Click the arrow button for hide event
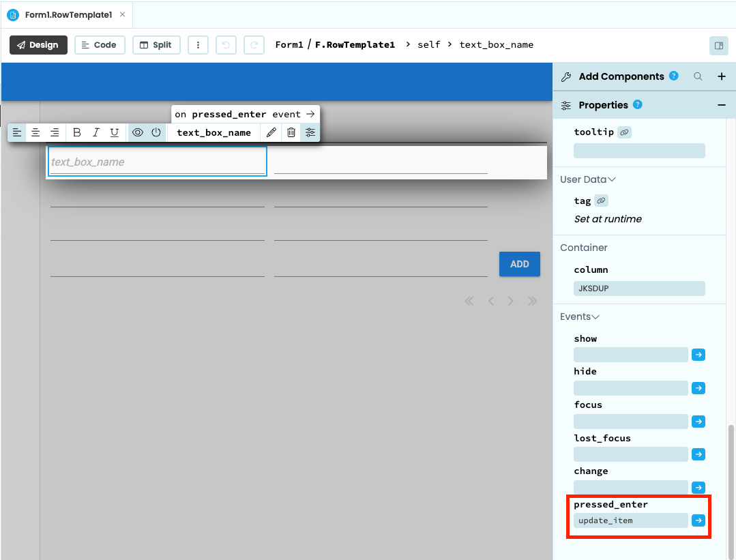The height and width of the screenshot is (560, 736). (698, 388)
